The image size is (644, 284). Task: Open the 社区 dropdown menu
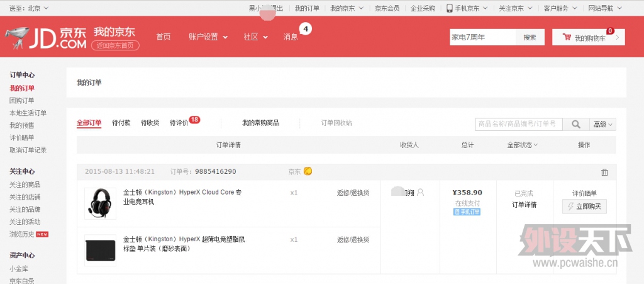(255, 37)
